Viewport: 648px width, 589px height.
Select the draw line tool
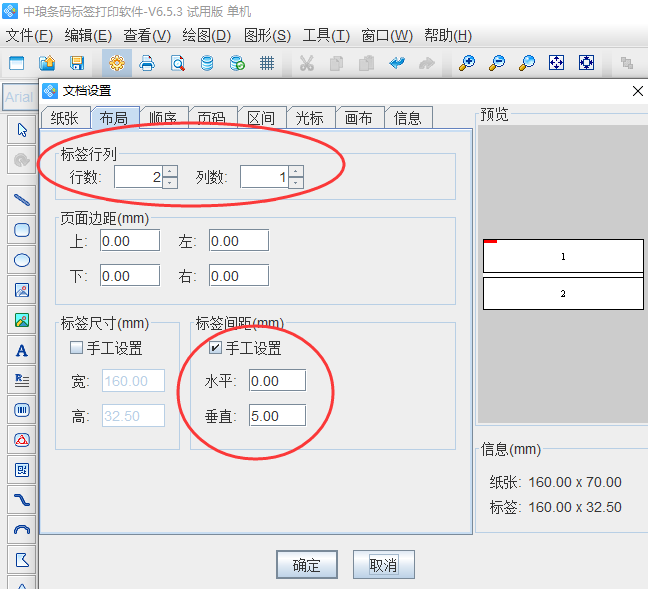(x=22, y=198)
